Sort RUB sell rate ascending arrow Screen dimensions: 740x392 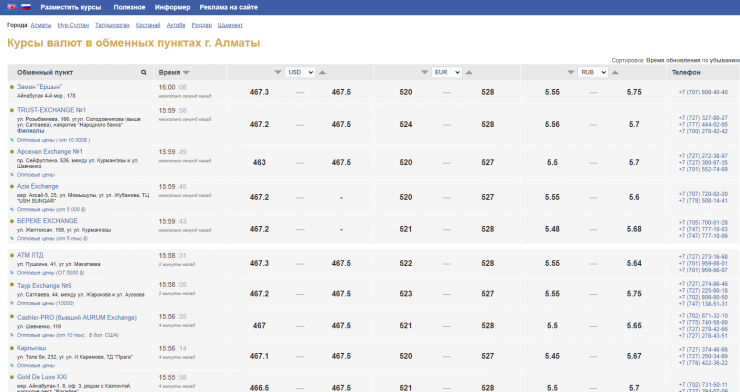coord(615,72)
